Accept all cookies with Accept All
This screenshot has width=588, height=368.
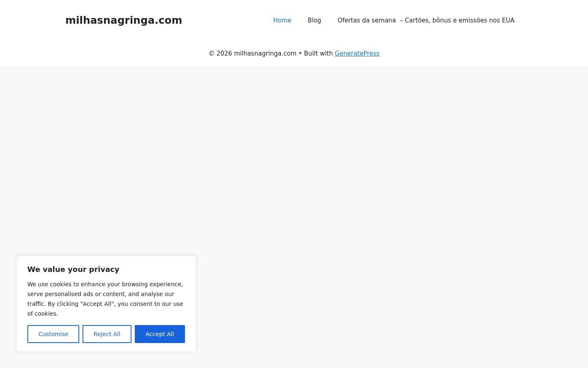tap(160, 334)
